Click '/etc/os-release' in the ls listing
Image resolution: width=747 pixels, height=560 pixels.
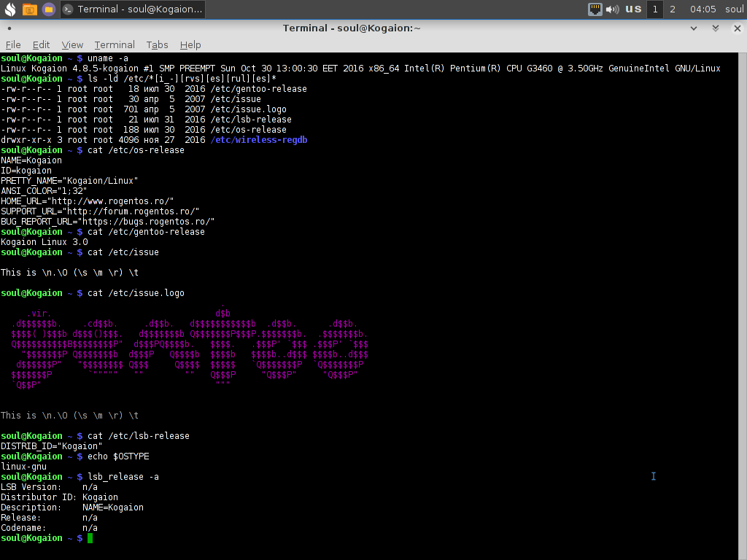point(248,130)
